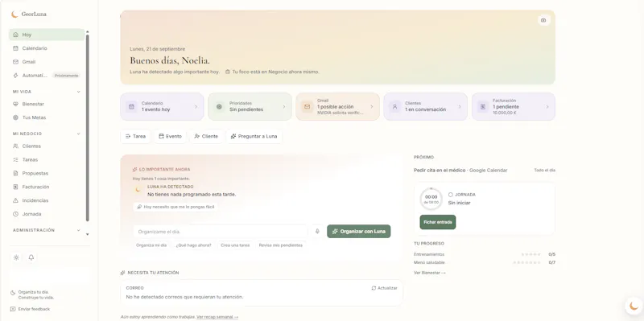Open notifications bell in sidebar
This screenshot has width=644, height=321.
31,257
